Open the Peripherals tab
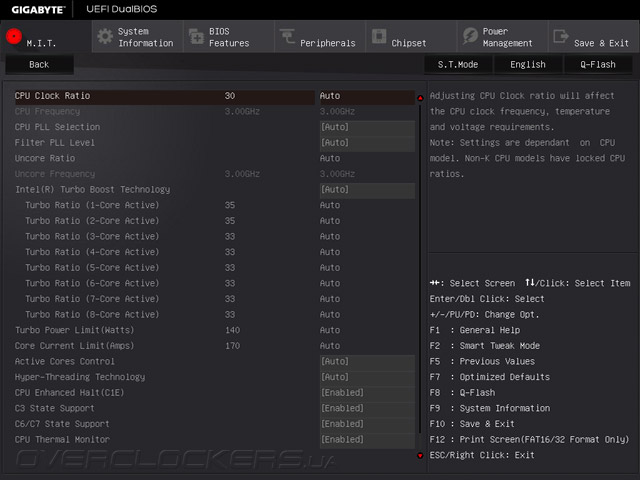640x480 pixels. (x=320, y=37)
